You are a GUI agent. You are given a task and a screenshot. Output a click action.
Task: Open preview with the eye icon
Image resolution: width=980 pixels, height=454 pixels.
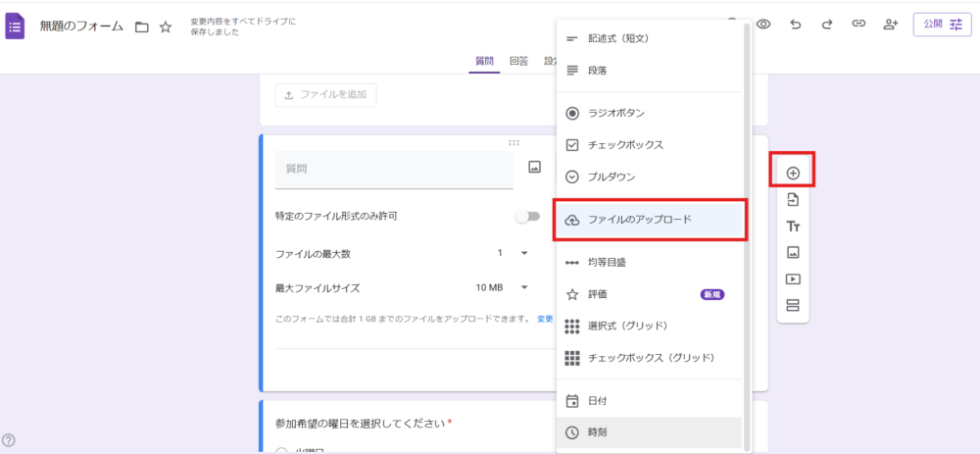pos(763,25)
